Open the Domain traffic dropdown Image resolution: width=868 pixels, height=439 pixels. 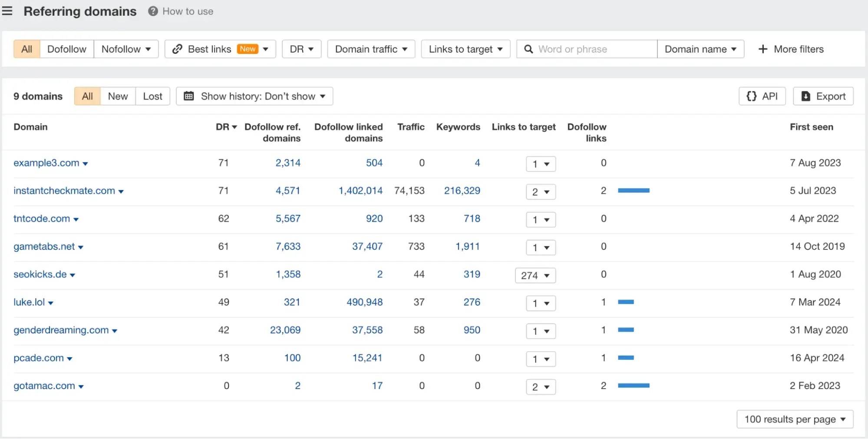371,49
